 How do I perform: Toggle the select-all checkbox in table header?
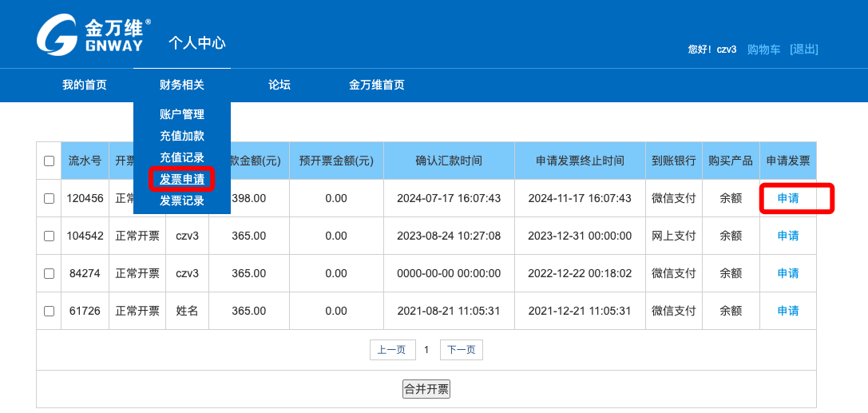point(49,161)
